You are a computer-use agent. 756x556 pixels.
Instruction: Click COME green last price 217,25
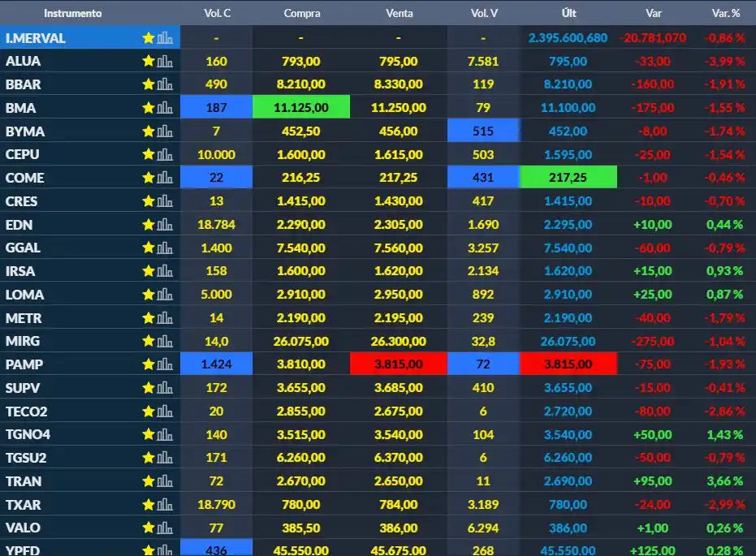click(568, 177)
